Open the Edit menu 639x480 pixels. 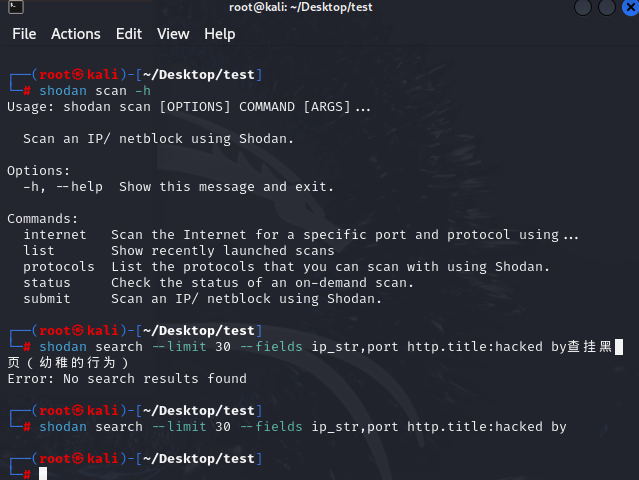[x=129, y=34]
